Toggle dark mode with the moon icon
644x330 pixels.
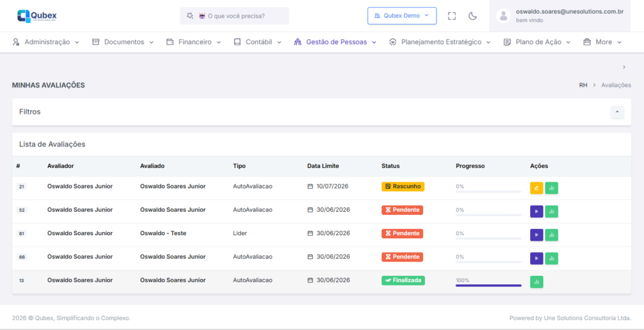pos(473,16)
